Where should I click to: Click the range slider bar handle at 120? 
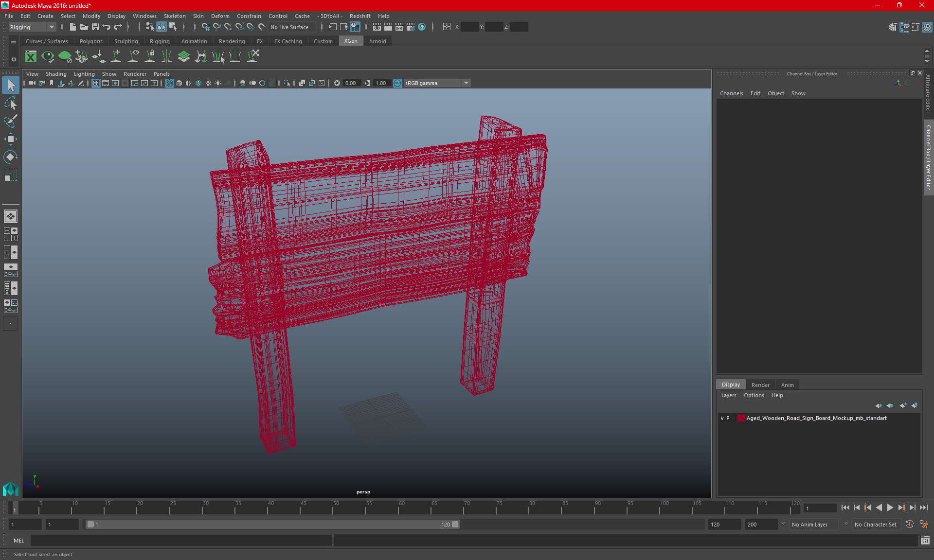point(455,525)
